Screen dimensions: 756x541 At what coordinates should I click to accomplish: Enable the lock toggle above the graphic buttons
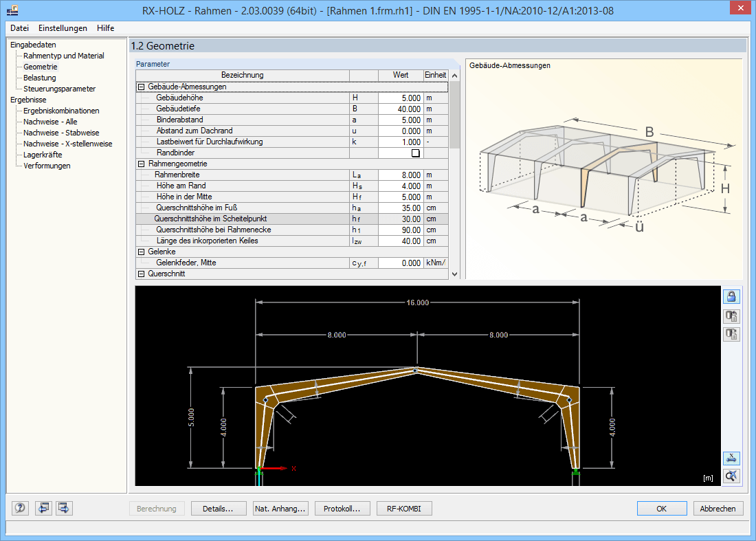tap(731, 296)
